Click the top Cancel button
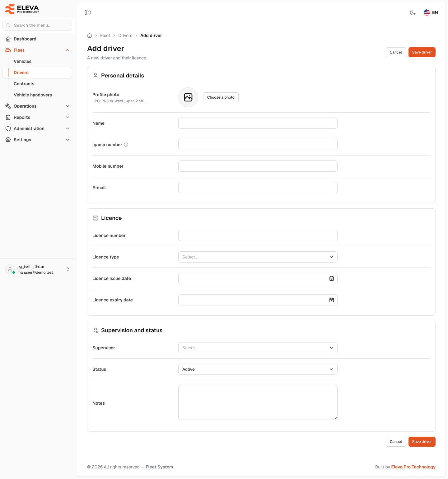Image resolution: width=448 pixels, height=479 pixels. click(396, 52)
